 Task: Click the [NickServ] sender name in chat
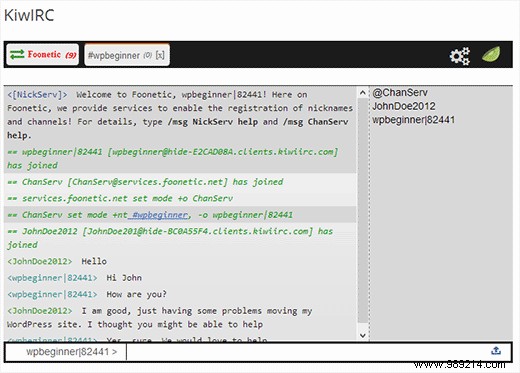pos(37,95)
